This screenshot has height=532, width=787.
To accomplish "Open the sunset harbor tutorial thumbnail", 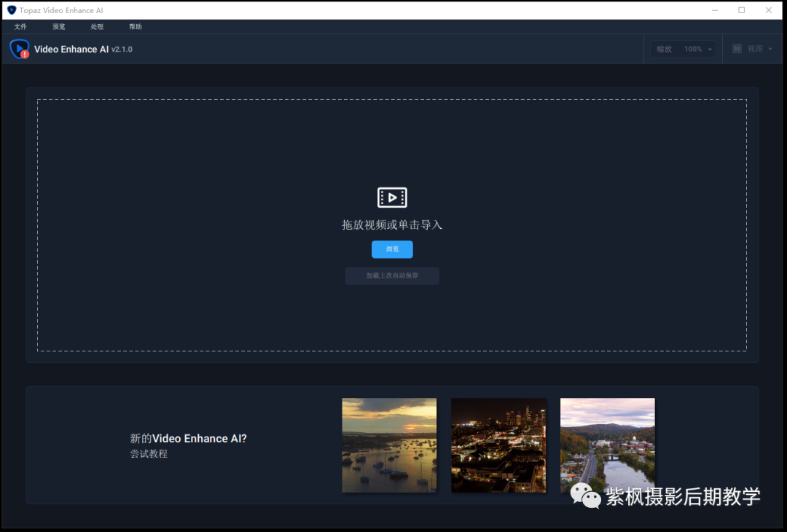I will point(389,445).
